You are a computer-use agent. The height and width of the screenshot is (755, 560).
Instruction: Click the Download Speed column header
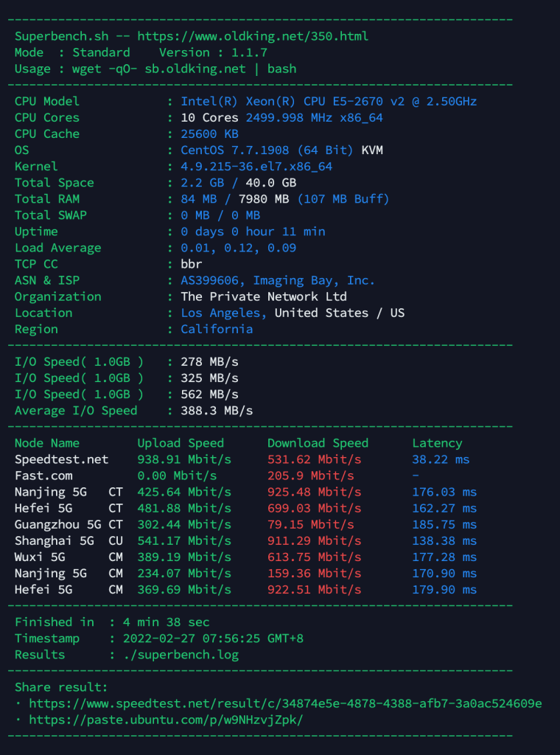[x=318, y=443]
